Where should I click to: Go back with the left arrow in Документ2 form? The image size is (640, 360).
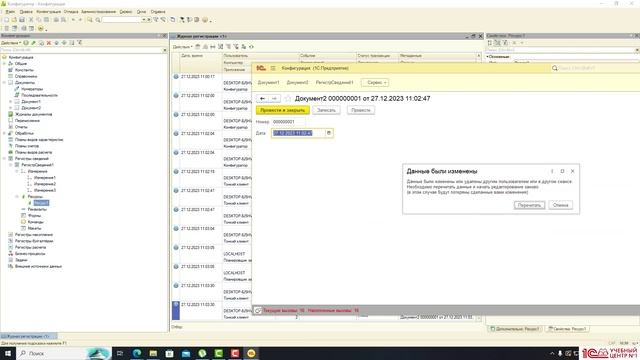(x=262, y=98)
